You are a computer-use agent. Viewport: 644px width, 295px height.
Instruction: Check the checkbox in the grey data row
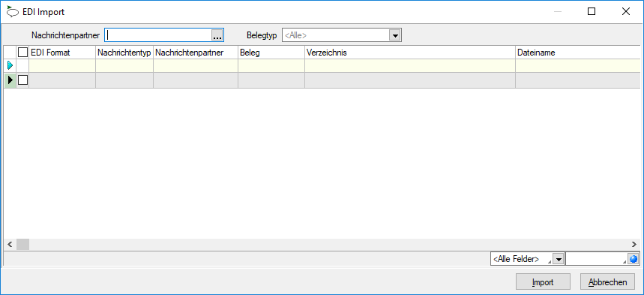22,80
